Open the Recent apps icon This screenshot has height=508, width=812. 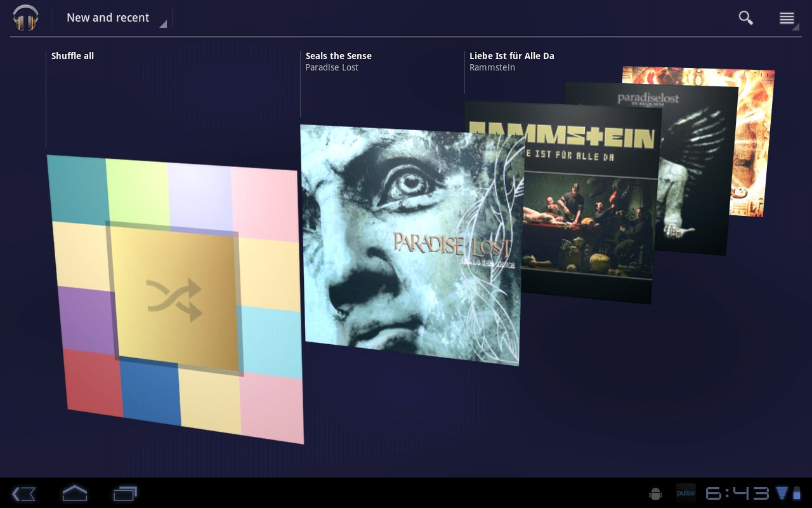point(125,493)
